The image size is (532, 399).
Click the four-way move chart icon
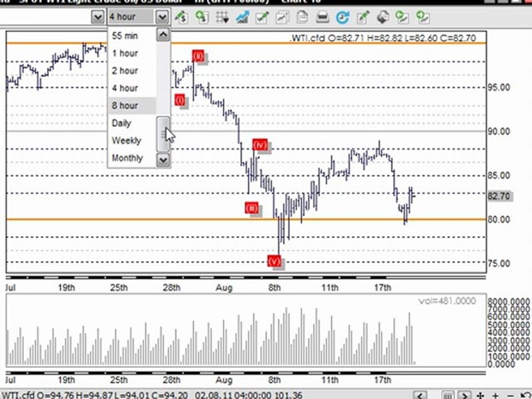coord(480,396)
